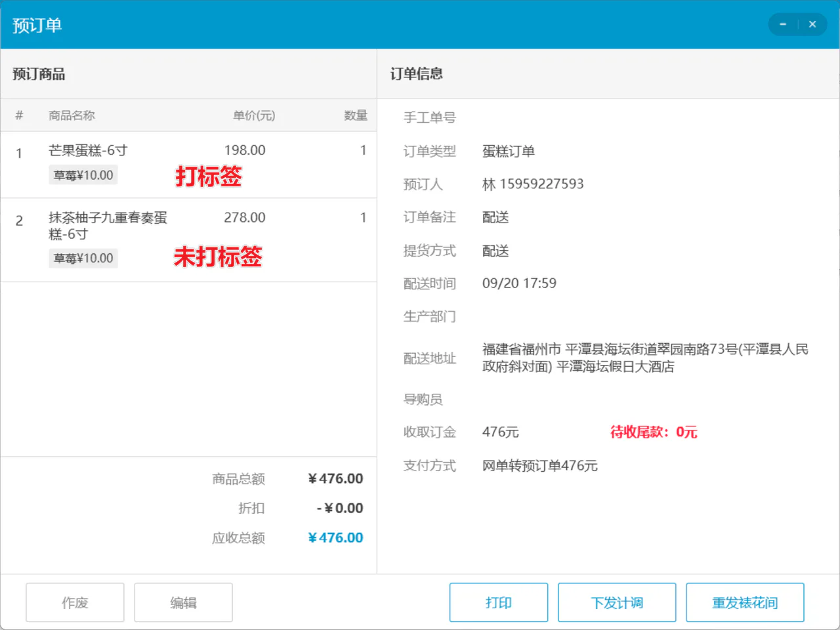Screen dimensions: 840x630
Task: Click payment method 网单转预订单476元
Action: (x=540, y=465)
